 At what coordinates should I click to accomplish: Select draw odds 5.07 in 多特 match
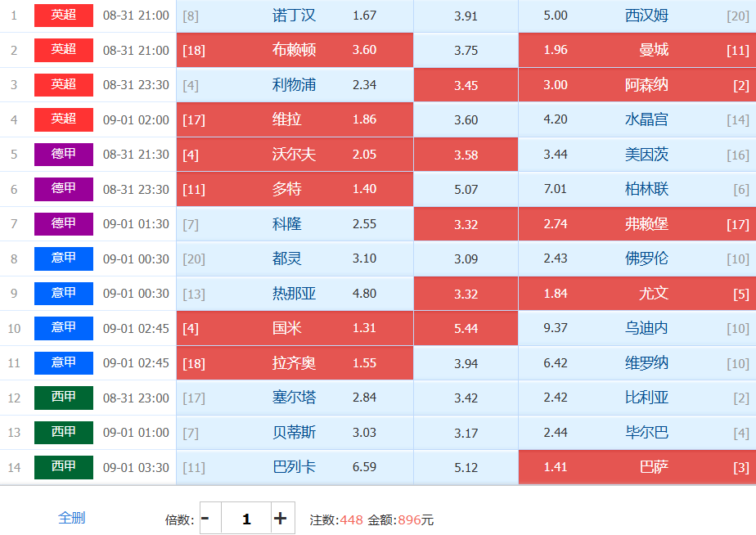pos(466,189)
